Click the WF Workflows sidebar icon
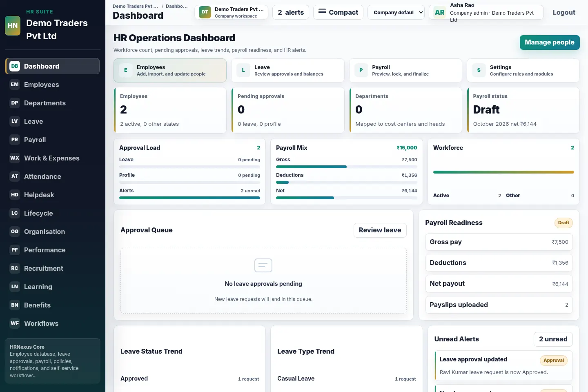The width and height of the screenshot is (588, 392). [x=15, y=323]
